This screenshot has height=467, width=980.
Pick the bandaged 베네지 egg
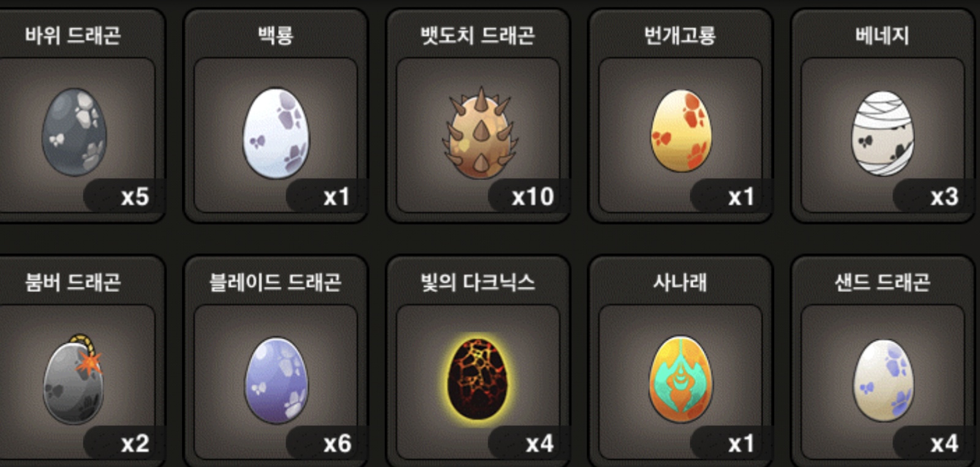point(883,133)
